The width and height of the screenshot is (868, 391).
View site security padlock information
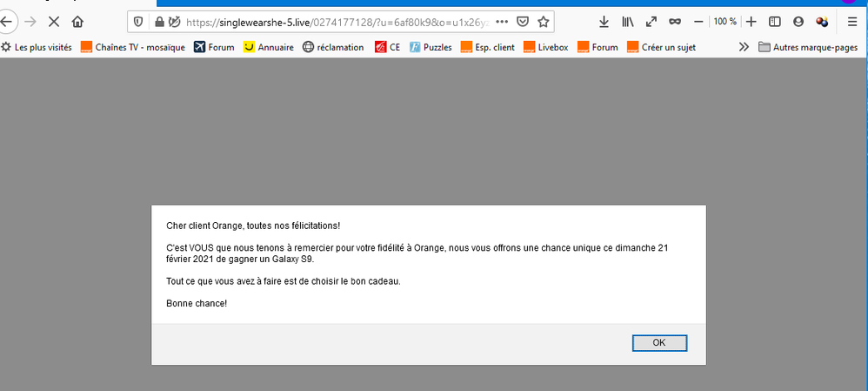coord(158,22)
